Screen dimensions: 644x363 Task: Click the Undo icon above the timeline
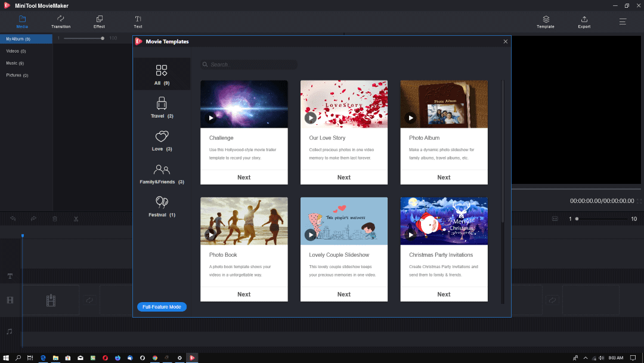click(x=13, y=219)
